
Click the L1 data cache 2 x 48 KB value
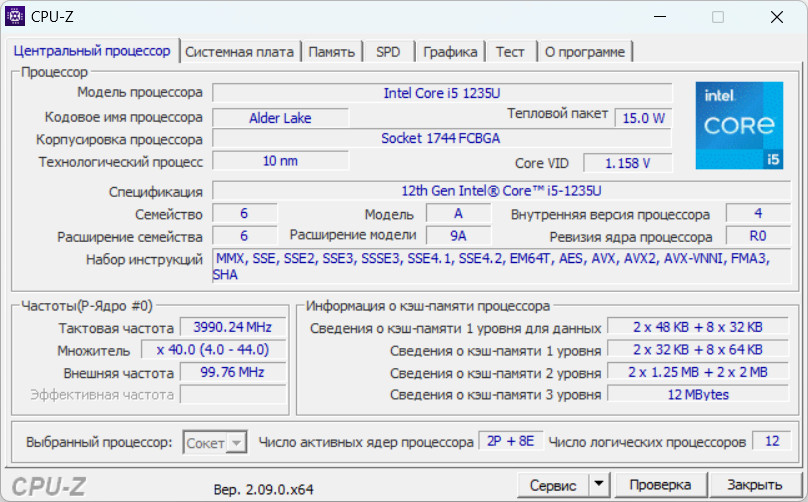(x=698, y=327)
